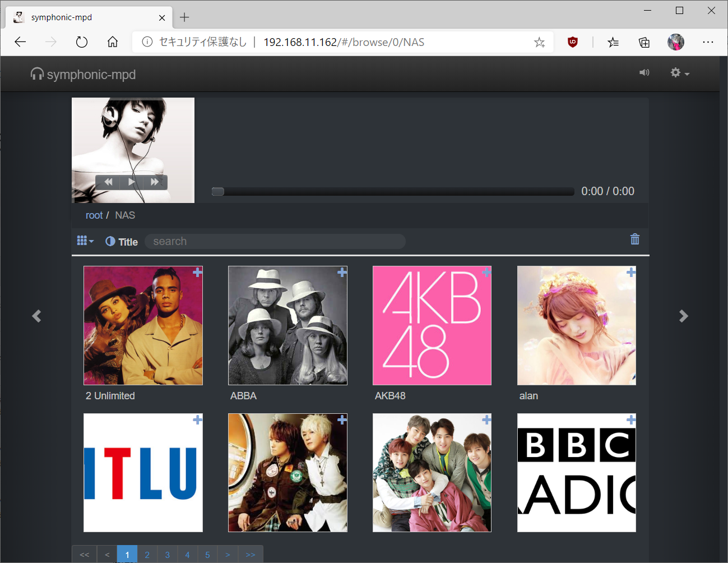Click the next track button on album art

(155, 182)
